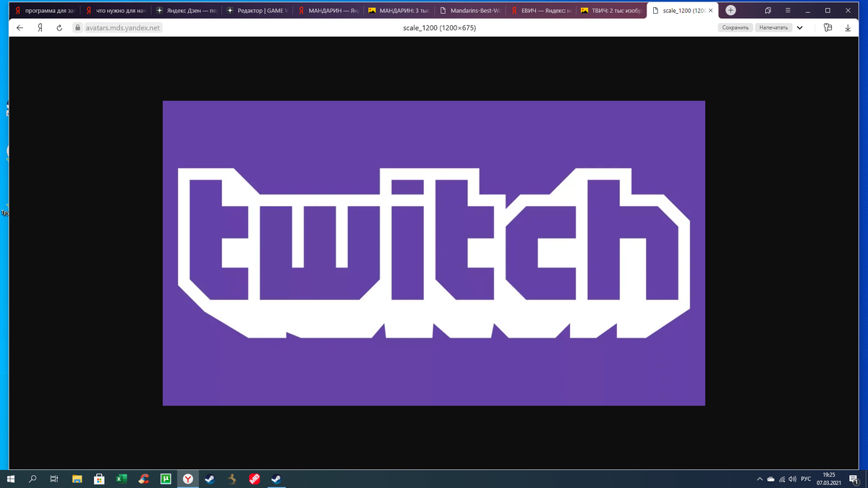Open Microsoft Store from the taskbar
The width and height of the screenshot is (868, 488).
tap(99, 479)
